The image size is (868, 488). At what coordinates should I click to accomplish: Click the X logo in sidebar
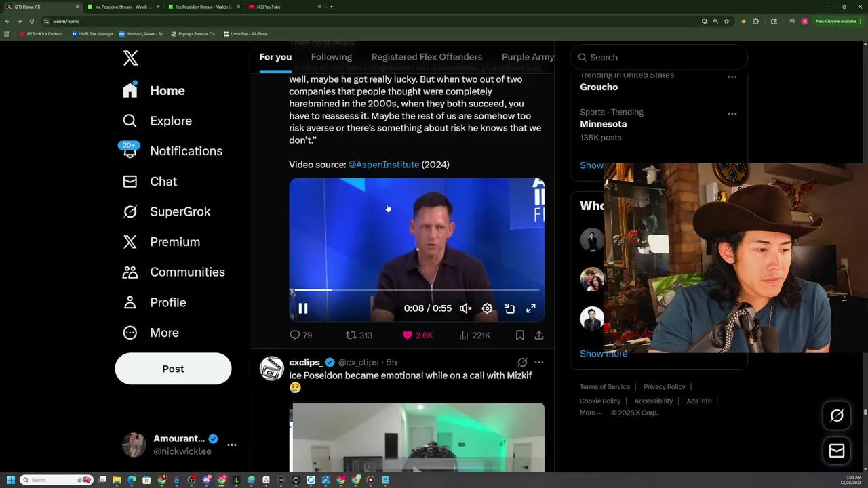(131, 58)
